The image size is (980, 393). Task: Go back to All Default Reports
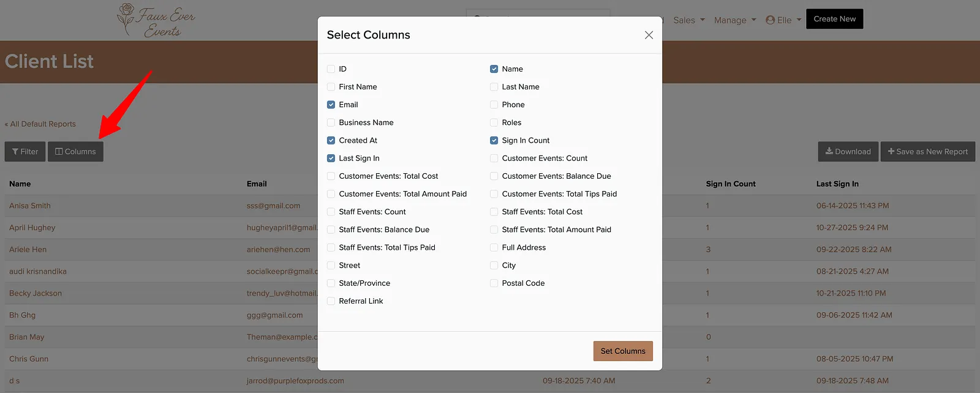[x=40, y=124]
